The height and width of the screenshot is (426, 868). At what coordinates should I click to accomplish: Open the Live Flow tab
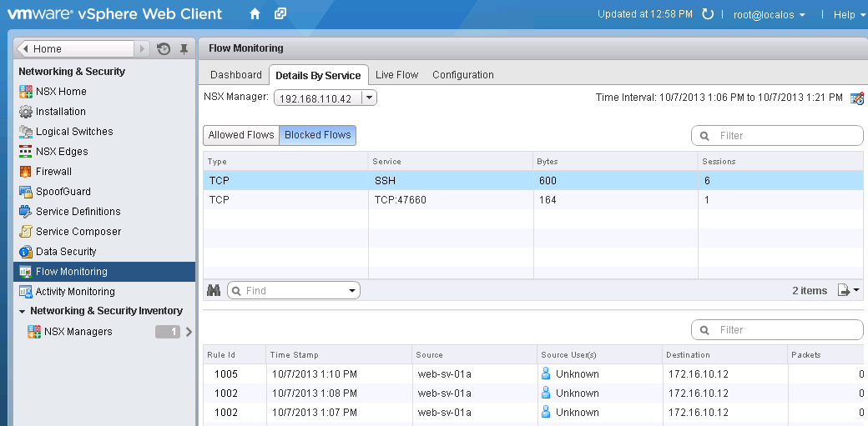click(397, 75)
